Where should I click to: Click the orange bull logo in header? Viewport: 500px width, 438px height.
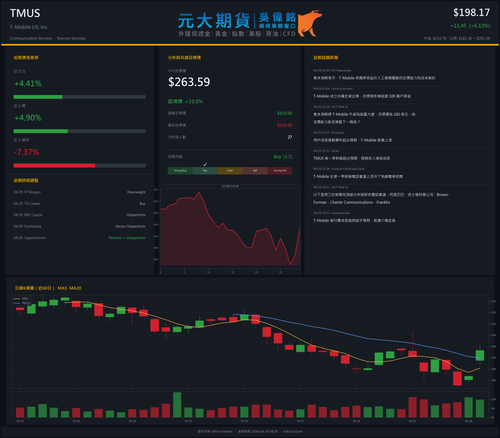(x=309, y=23)
